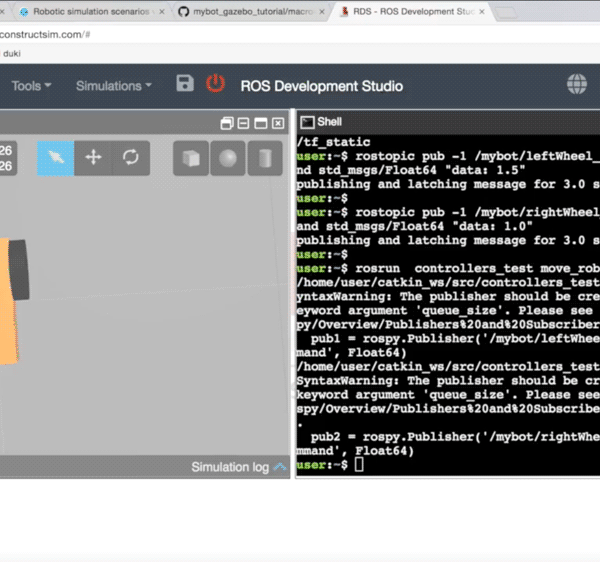Open the Tools dropdown menu
The width and height of the screenshot is (600, 562).
pyautogui.click(x=31, y=86)
